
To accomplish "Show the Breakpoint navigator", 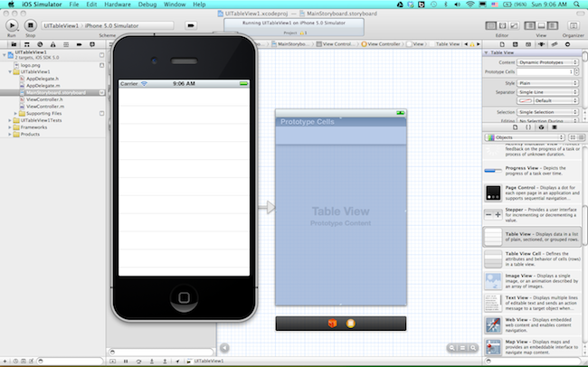I will [79, 44].
